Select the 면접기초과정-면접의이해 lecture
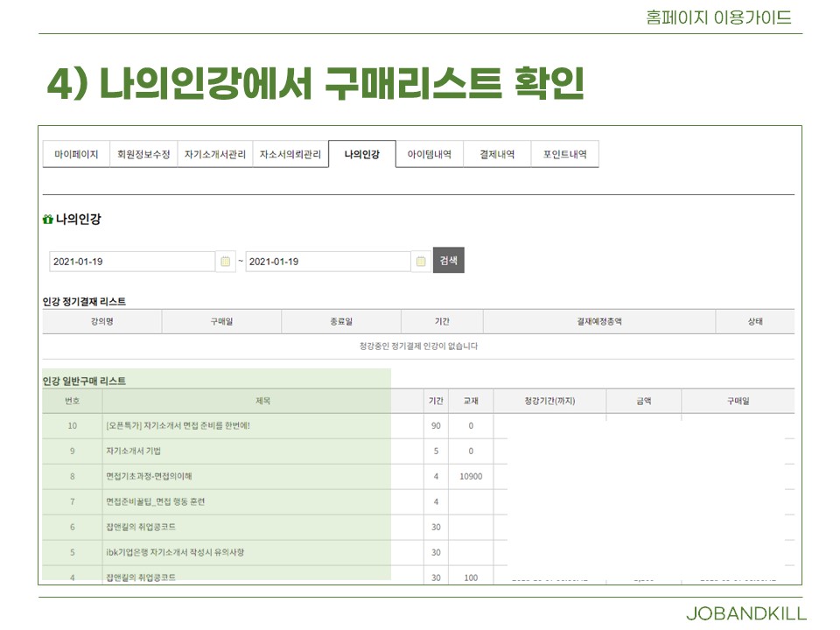 point(148,477)
